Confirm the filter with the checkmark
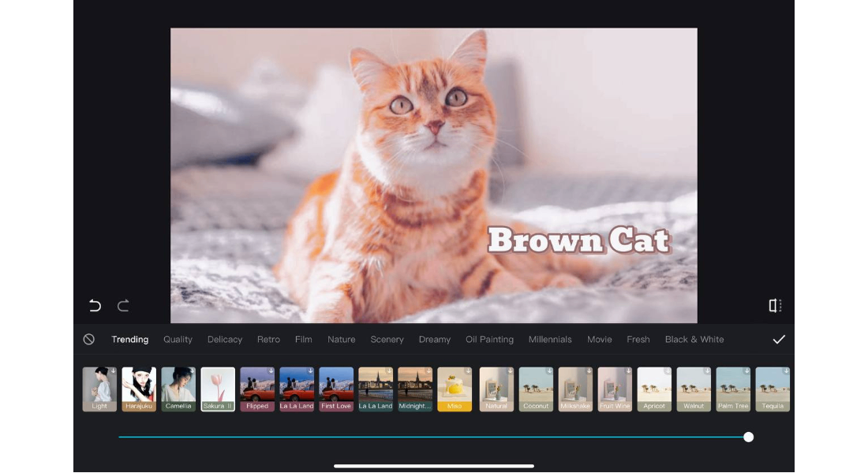The height and width of the screenshot is (473, 868). (x=779, y=339)
